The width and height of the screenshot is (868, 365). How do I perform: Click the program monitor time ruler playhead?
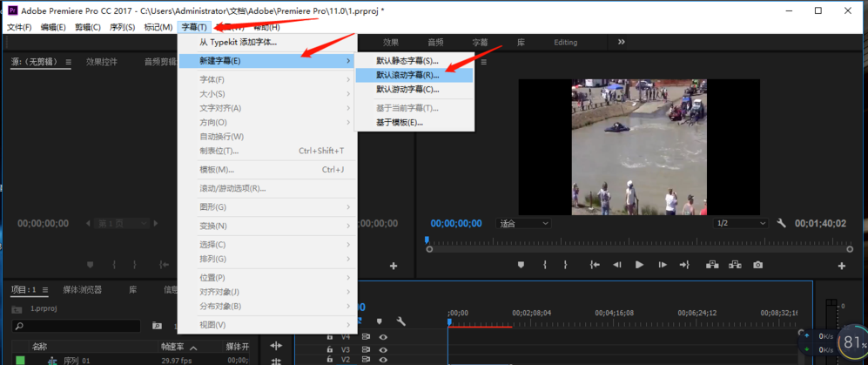(x=427, y=240)
